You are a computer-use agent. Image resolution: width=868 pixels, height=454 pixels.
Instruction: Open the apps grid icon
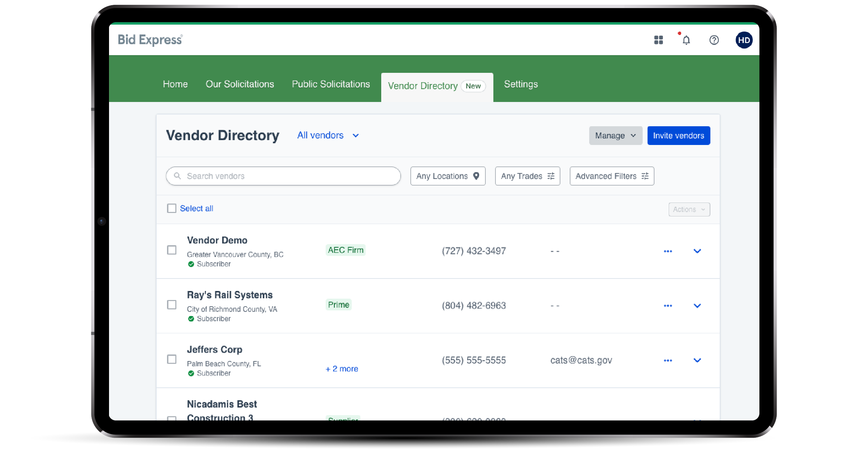tap(658, 40)
